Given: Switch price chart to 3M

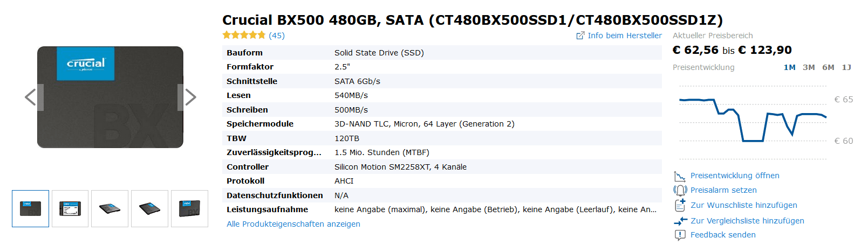Looking at the screenshot, I should (x=809, y=67).
